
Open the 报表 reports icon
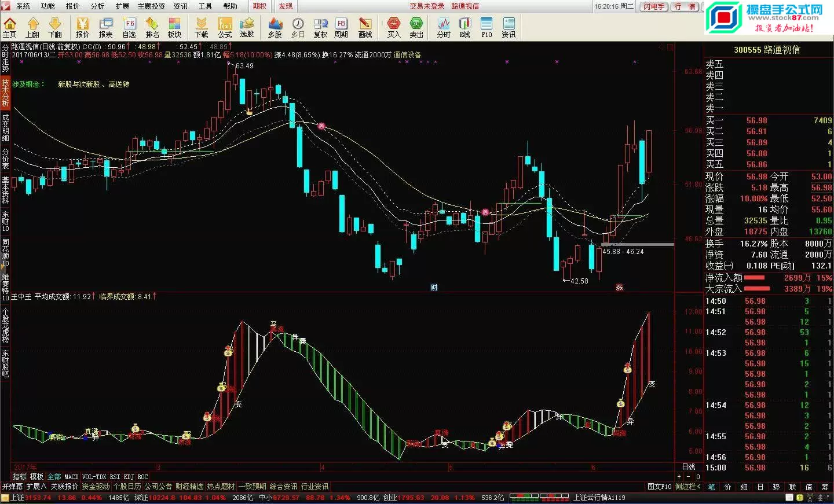click(106, 27)
